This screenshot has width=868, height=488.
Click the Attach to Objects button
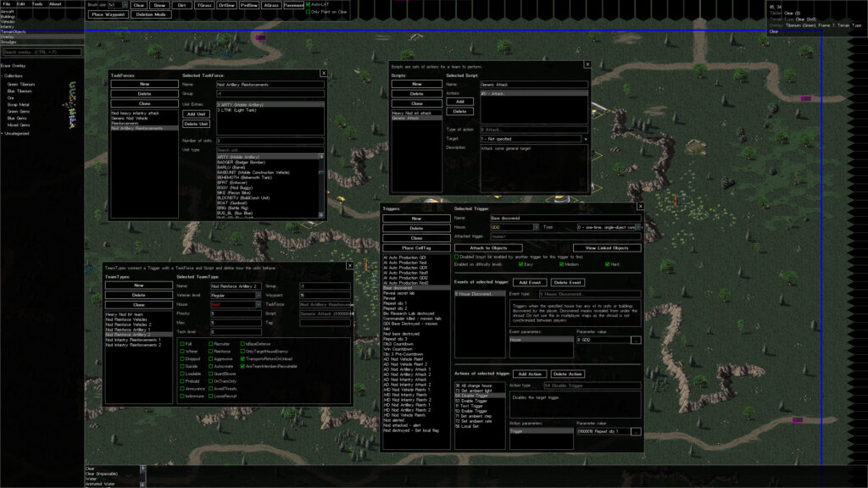(x=488, y=248)
